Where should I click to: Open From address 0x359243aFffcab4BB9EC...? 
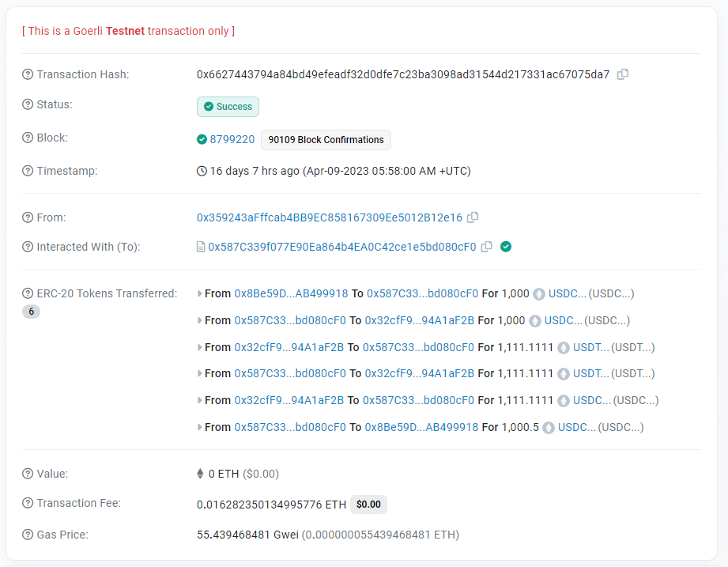point(330,217)
